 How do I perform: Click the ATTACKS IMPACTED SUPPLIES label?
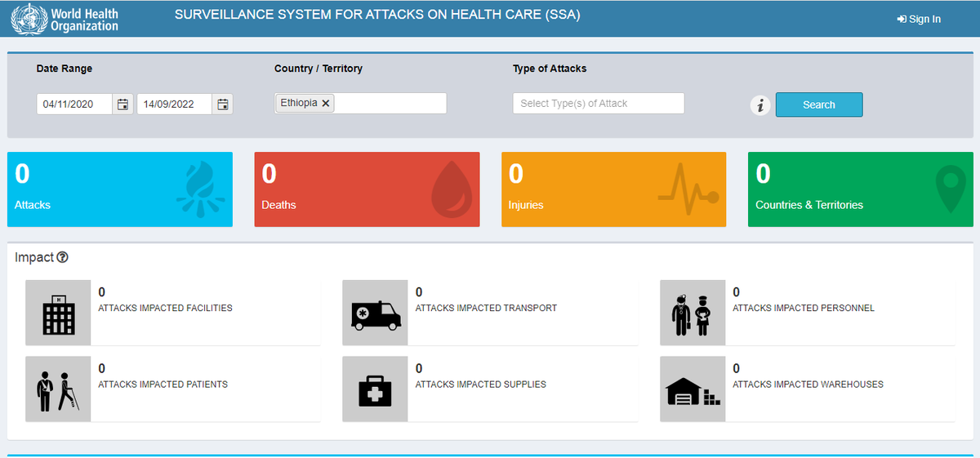click(x=481, y=385)
